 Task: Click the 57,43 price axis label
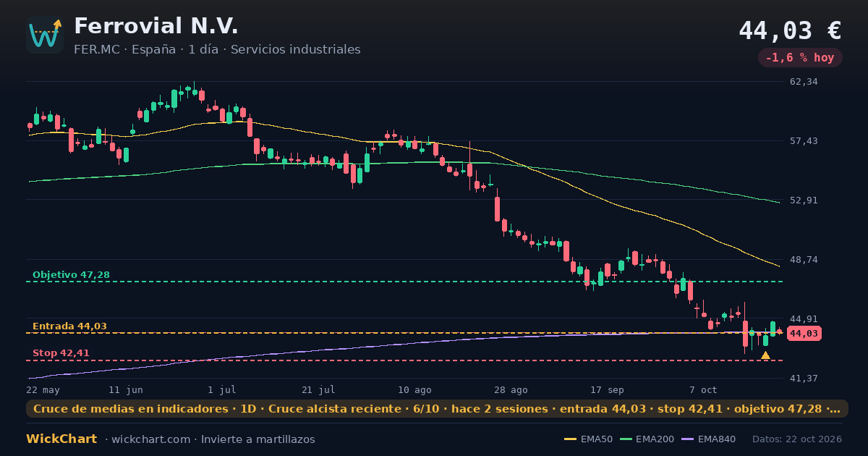click(x=804, y=141)
